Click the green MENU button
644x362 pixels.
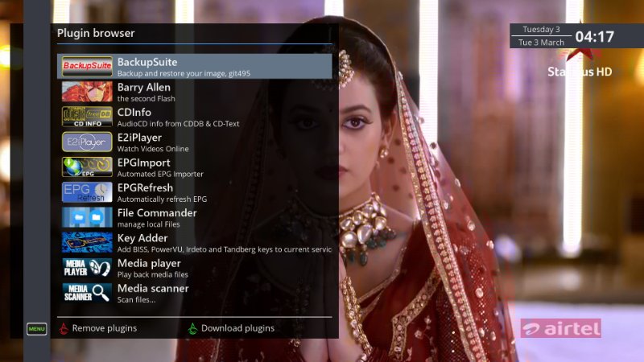[36, 329]
